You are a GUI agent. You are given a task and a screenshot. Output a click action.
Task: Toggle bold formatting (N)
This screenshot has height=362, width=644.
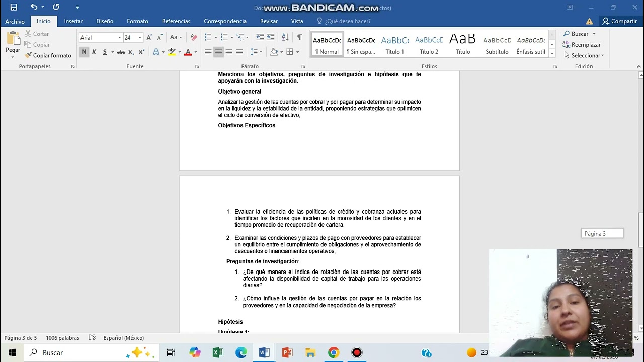pos(84,52)
